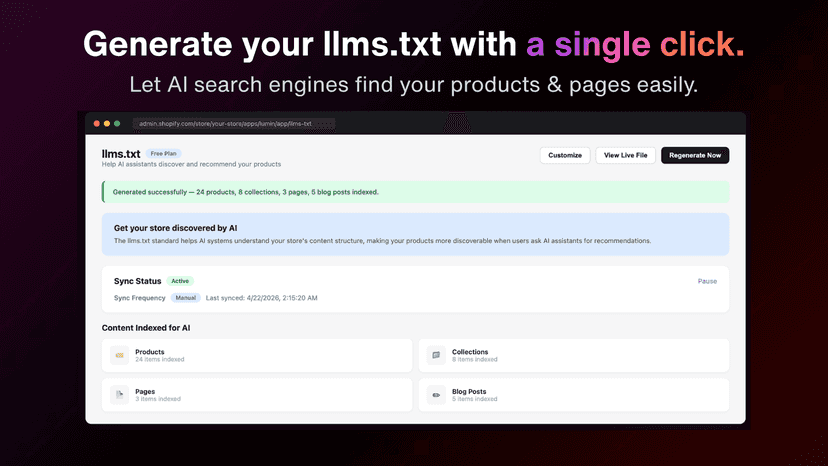This screenshot has width=828, height=466.
Task: Click "8 items indexed" text
Action: [475, 360]
